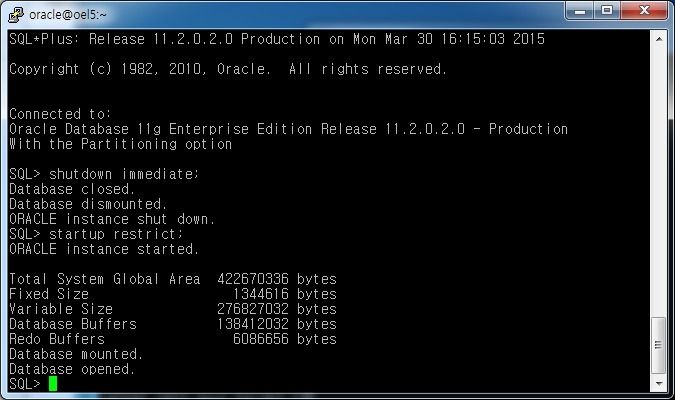
Task: Maximize the oracle@oel5 terminal window
Action: point(607,11)
